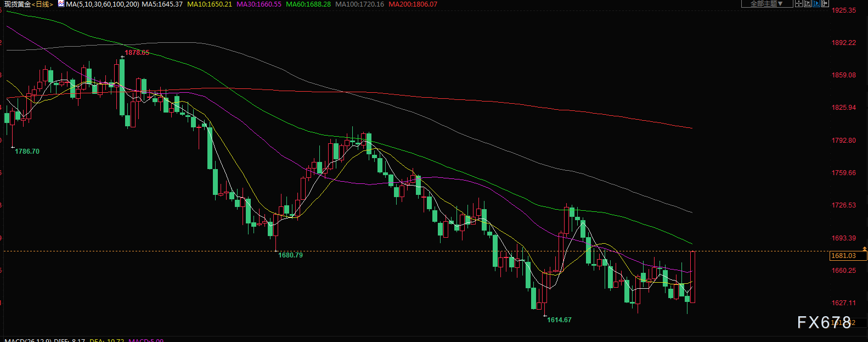Click the MA(5,10,30,60,100,200) parameters label
The width and height of the screenshot is (868, 342).
click(x=102, y=4)
